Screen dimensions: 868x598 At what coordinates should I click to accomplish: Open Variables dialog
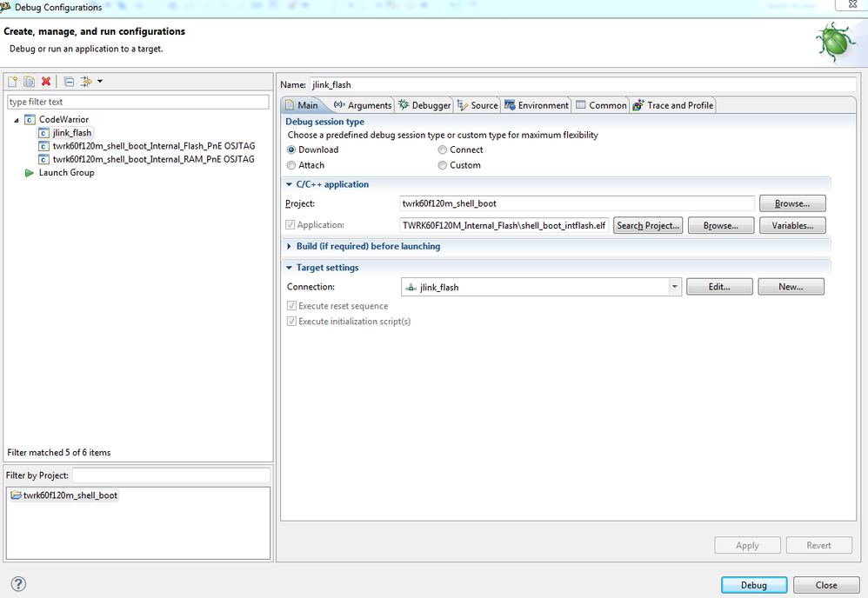pos(792,226)
